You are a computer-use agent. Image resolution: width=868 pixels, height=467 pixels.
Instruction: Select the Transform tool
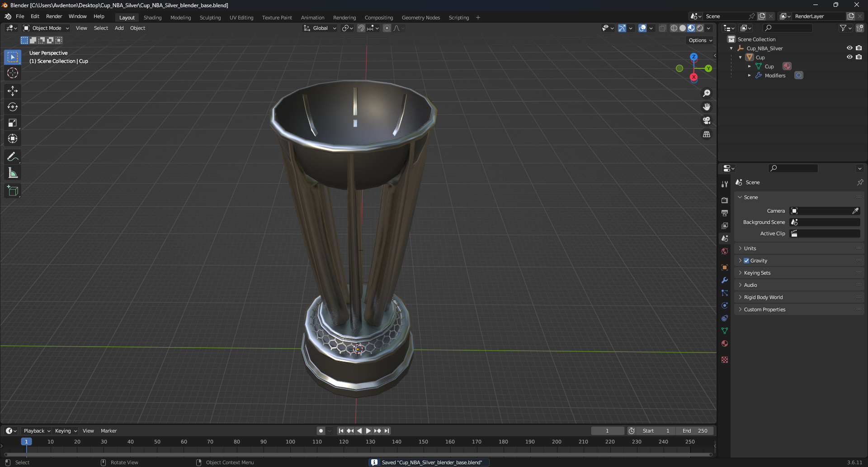pyautogui.click(x=13, y=138)
